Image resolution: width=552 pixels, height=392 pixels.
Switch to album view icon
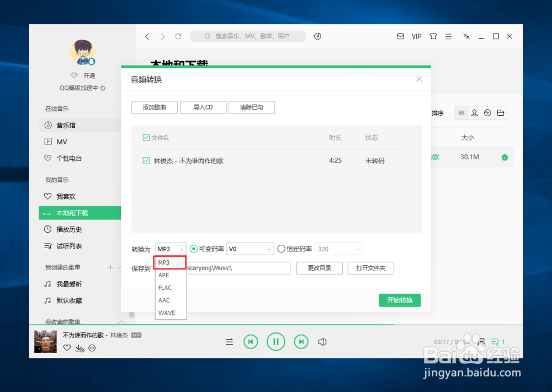click(x=487, y=113)
